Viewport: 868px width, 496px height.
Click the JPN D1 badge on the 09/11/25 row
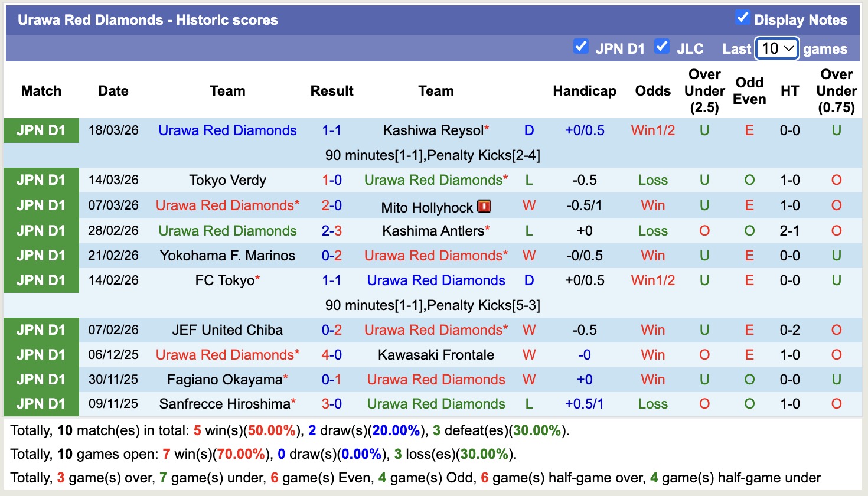coord(41,404)
